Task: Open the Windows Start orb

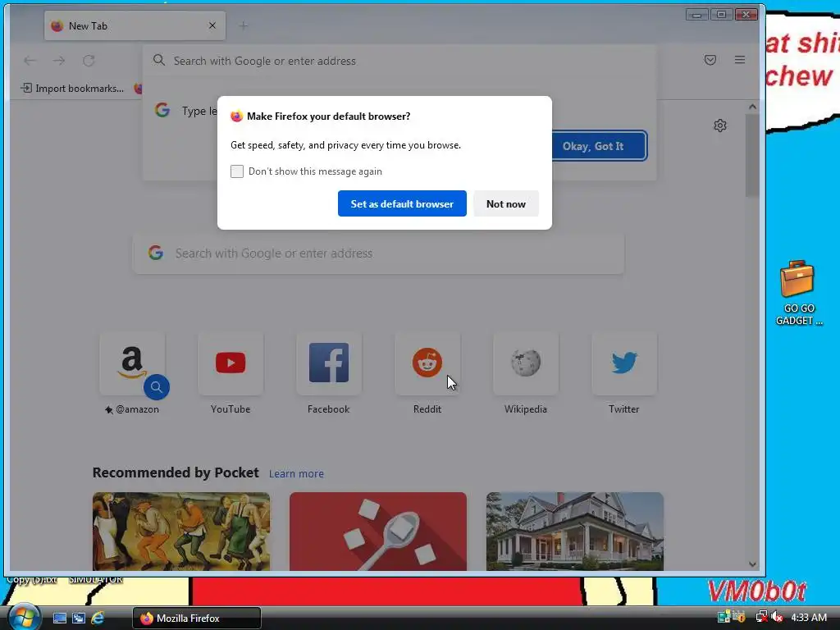Action: [x=24, y=617]
